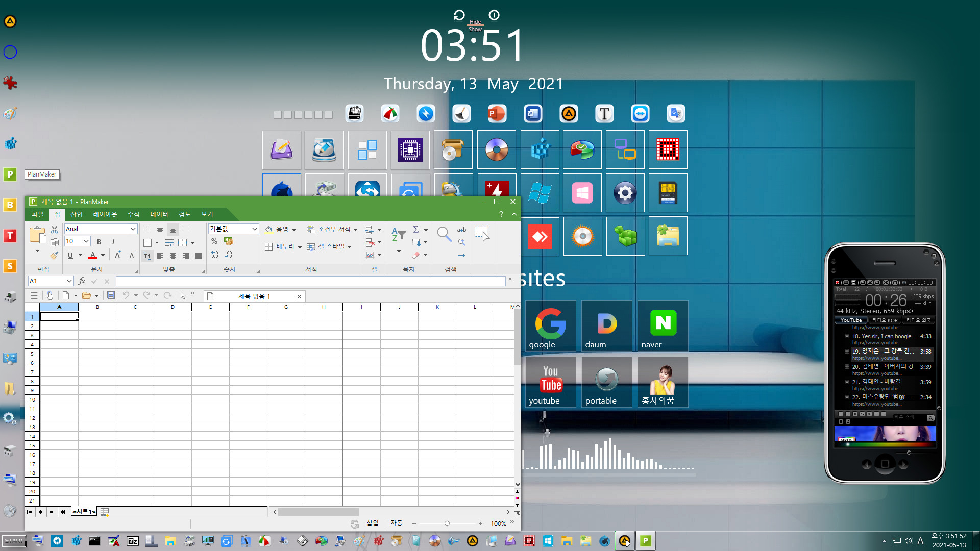Open the Arial font name dropdown
Viewport: 980px width, 551px height.
click(x=133, y=229)
